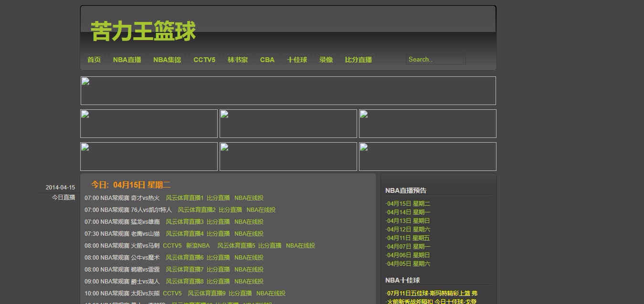The image size is (644, 304).
Task: Open NBA在线投 link for 76人vs凯尔特人
Action: [x=260, y=210]
